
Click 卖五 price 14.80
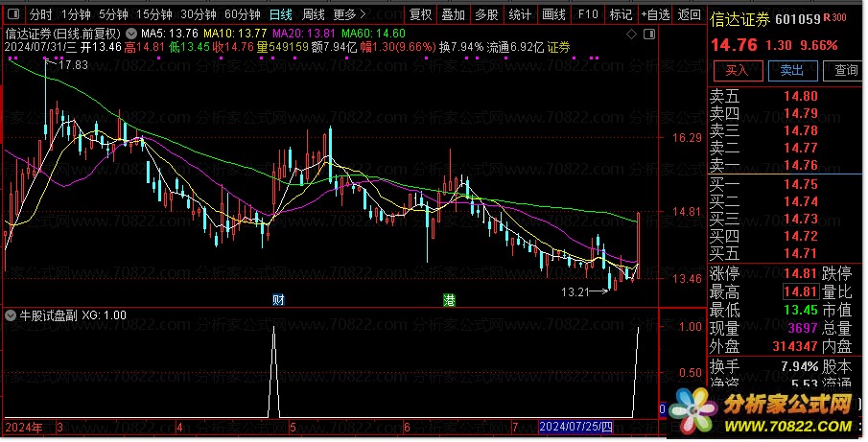(x=801, y=96)
